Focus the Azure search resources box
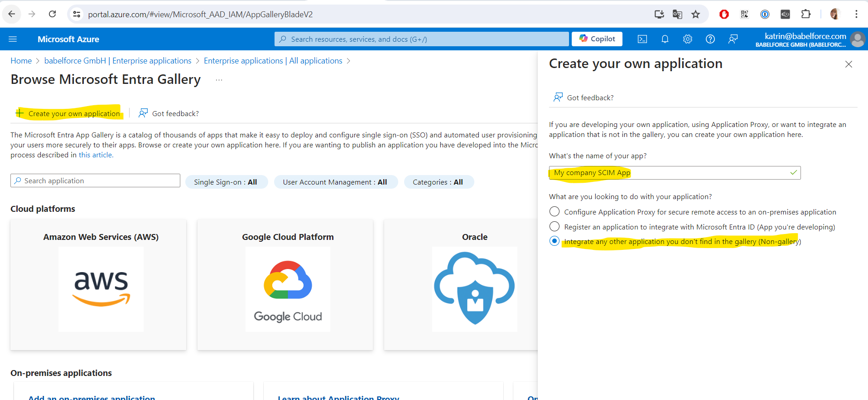 click(x=421, y=39)
